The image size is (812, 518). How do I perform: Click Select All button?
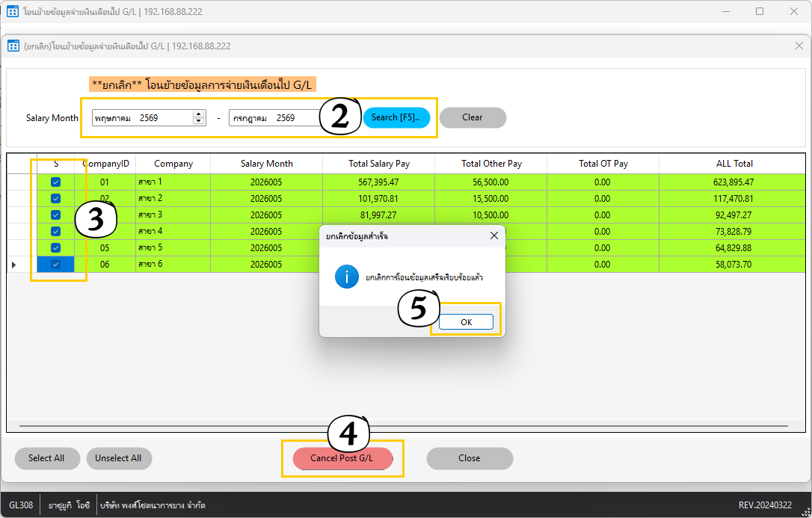[x=46, y=458]
